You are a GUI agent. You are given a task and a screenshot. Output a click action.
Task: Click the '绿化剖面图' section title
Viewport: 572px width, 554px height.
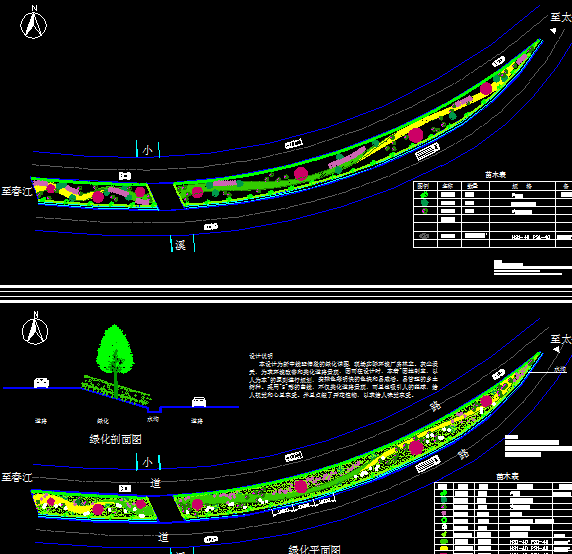click(115, 439)
